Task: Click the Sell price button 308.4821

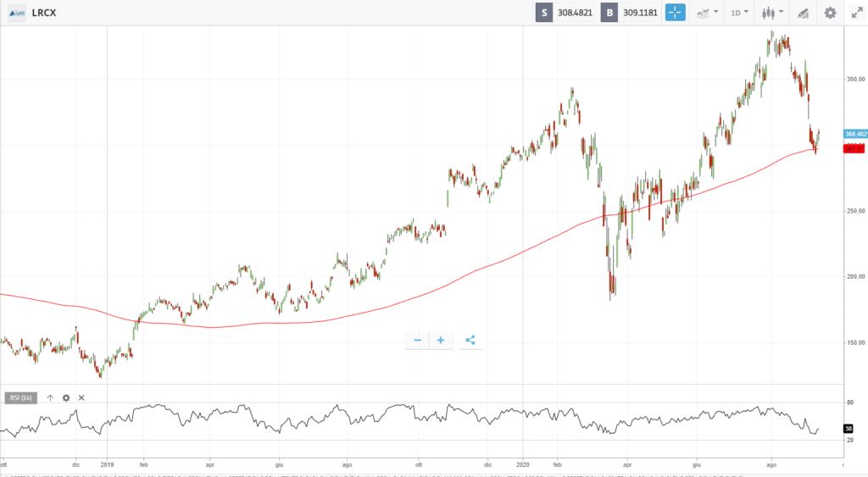Action: (x=565, y=13)
